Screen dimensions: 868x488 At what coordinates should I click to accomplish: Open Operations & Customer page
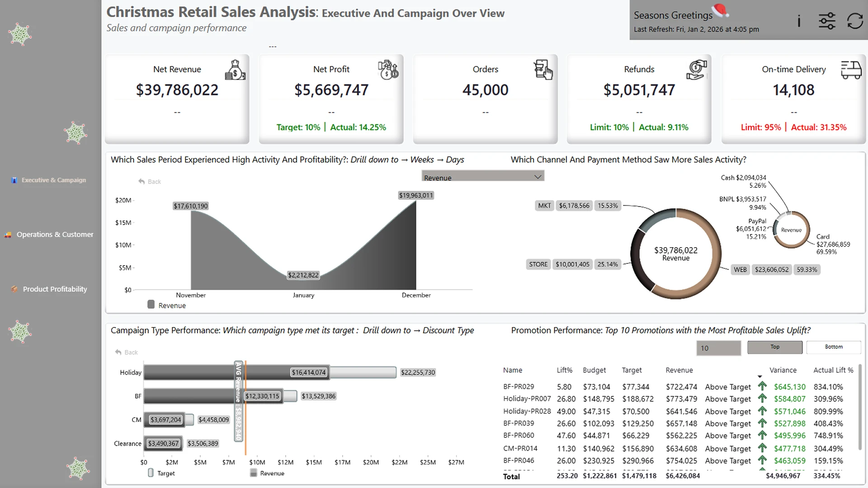pyautogui.click(x=55, y=235)
